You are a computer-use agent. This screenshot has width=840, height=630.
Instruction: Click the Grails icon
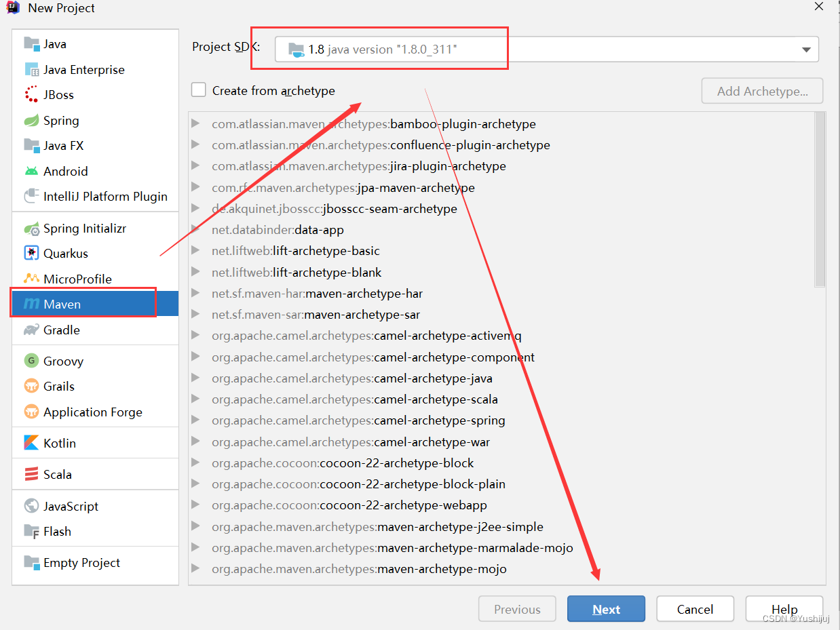(32, 387)
